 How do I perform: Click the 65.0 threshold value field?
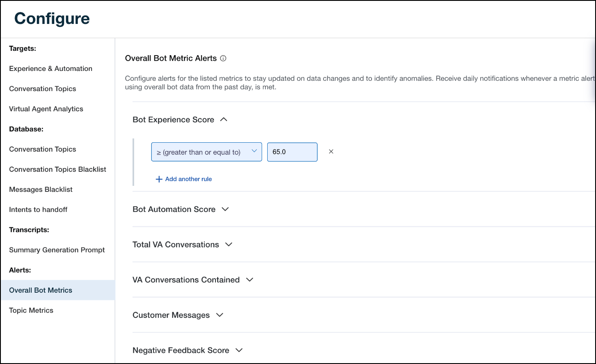[292, 152]
